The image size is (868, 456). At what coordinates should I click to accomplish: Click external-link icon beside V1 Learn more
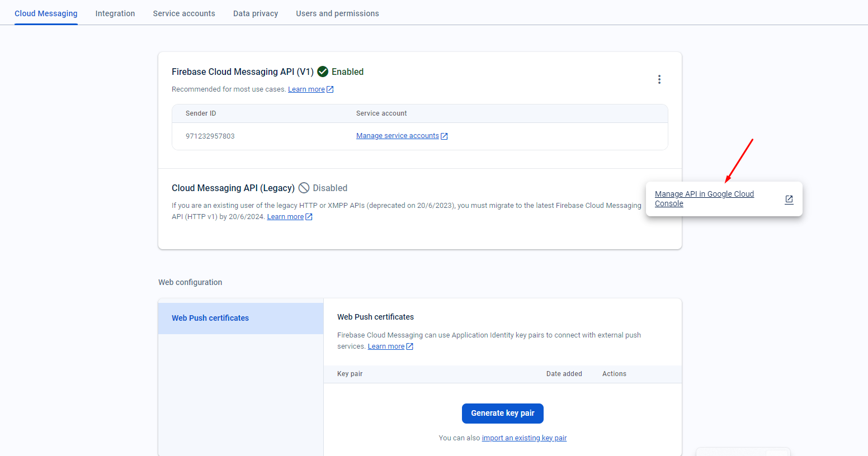pos(330,89)
